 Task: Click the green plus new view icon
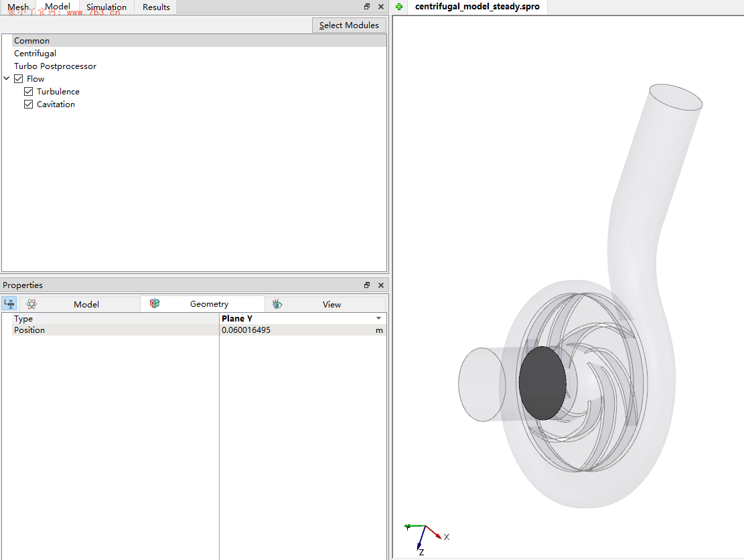pyautogui.click(x=400, y=7)
